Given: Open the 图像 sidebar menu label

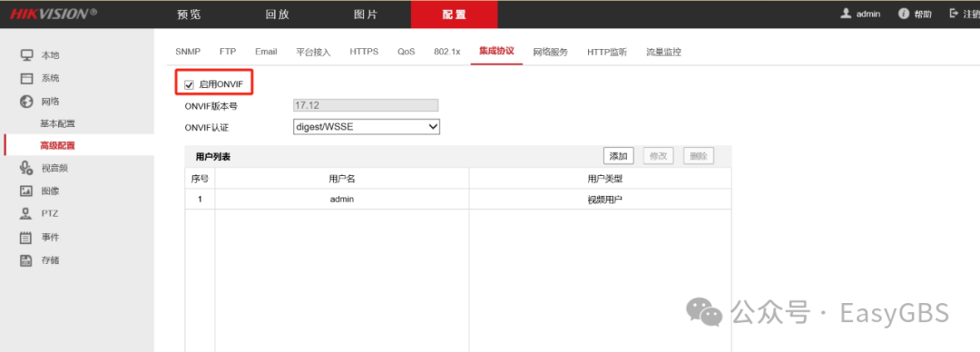Looking at the screenshot, I should [51, 191].
